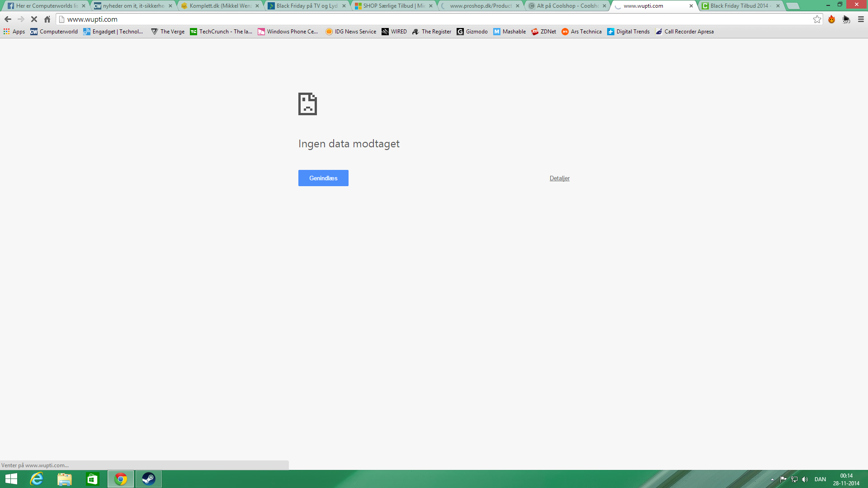Stop loading the page with the X icon
The image size is (868, 488).
(34, 19)
